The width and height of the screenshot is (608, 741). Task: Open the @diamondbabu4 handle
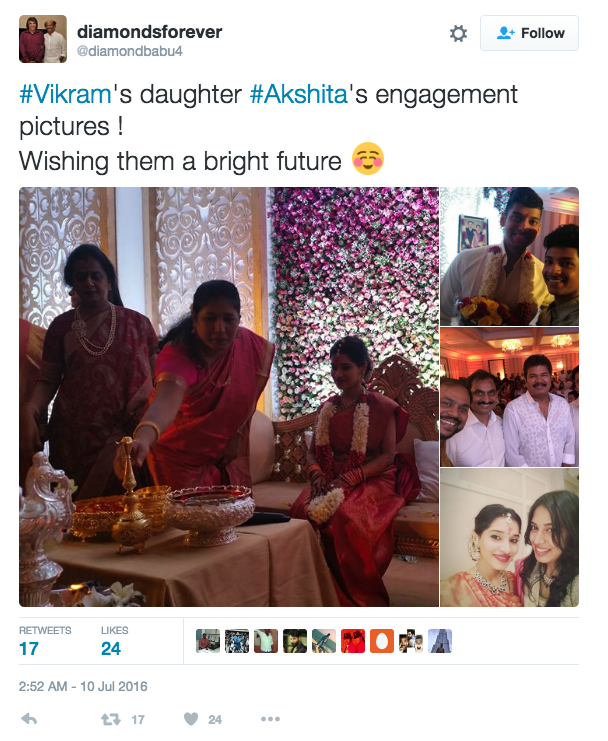pyautogui.click(x=129, y=51)
